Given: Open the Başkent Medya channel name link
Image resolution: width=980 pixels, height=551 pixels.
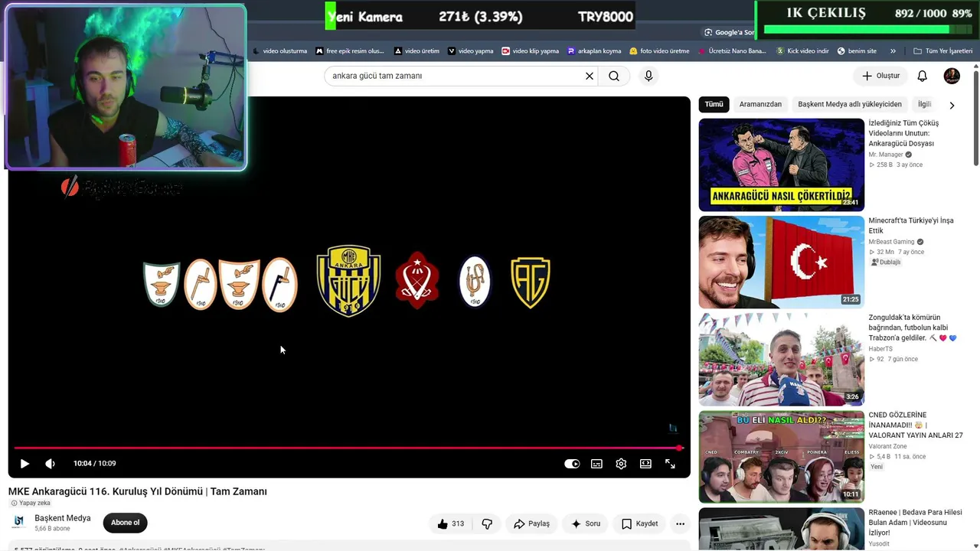Looking at the screenshot, I should point(63,518).
